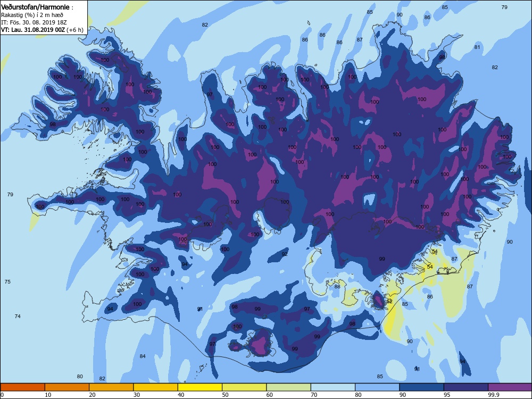This screenshot has height=399, width=532.
Task: Select the 10–20 orange legend swatch
Action: click(67, 387)
